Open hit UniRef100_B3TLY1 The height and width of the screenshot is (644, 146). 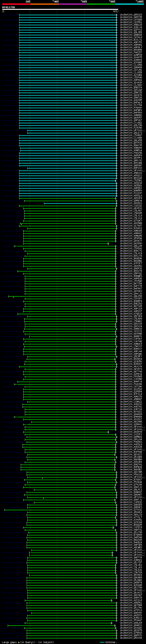[x=131, y=40]
